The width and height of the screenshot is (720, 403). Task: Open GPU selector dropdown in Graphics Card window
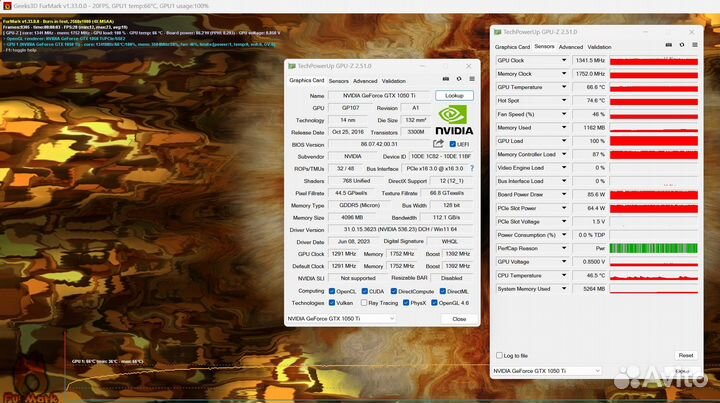tap(340, 318)
